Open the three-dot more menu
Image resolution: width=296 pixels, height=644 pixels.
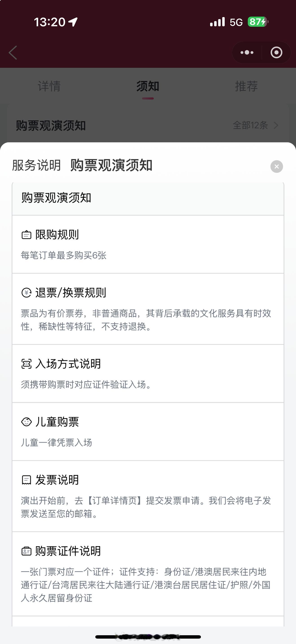(247, 53)
